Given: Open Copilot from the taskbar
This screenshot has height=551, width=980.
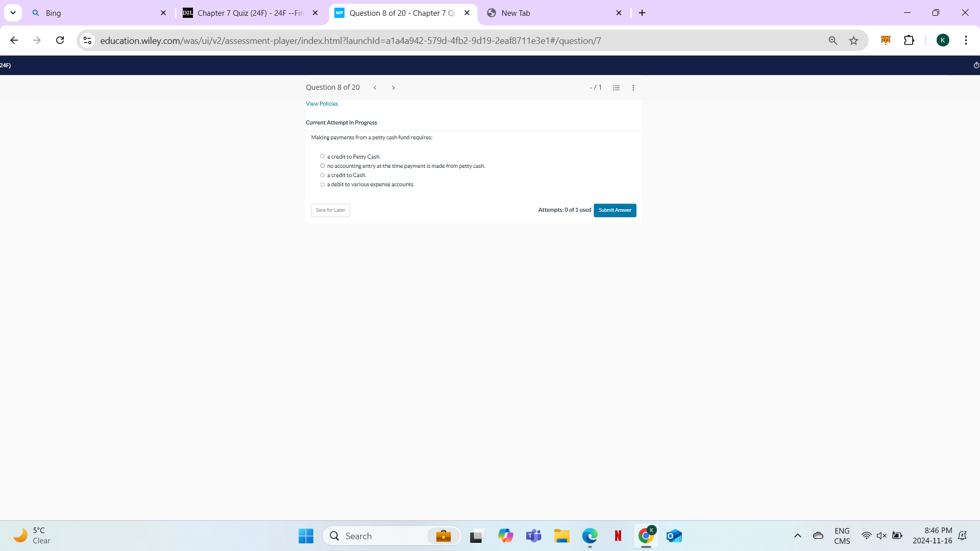Looking at the screenshot, I should 506,536.
